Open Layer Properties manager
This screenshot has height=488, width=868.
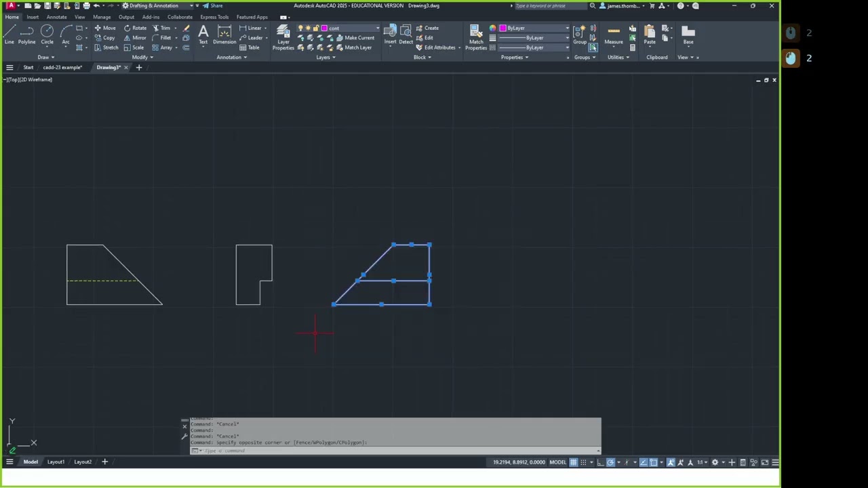tap(283, 37)
